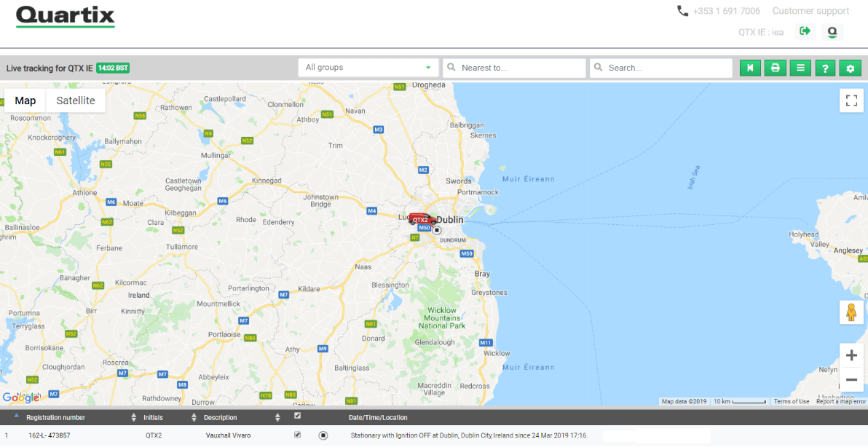
Task: Click into the Nearest to search field
Action: pos(514,68)
